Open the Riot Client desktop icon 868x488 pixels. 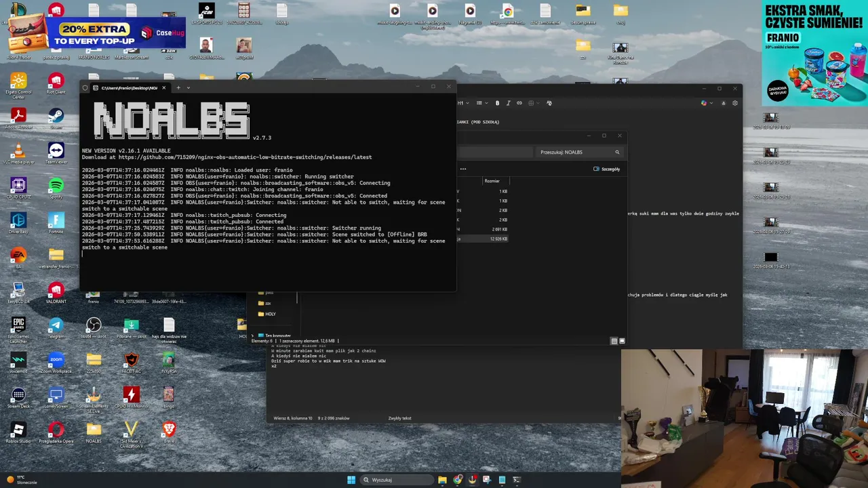click(56, 84)
